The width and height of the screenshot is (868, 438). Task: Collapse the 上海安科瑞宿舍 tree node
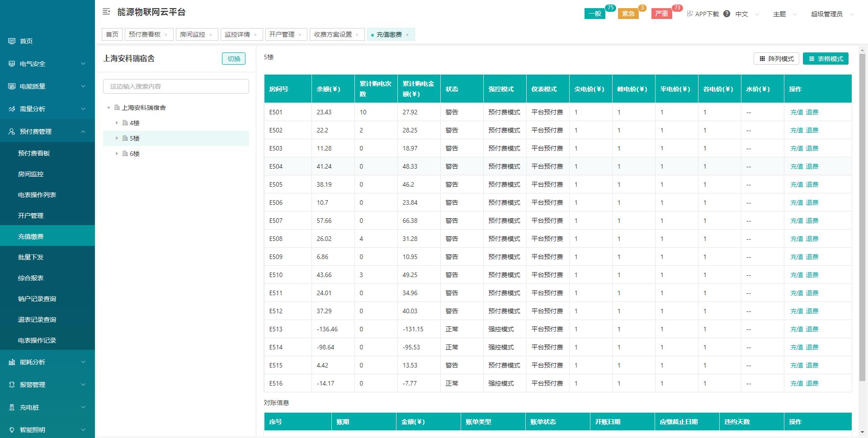point(108,108)
